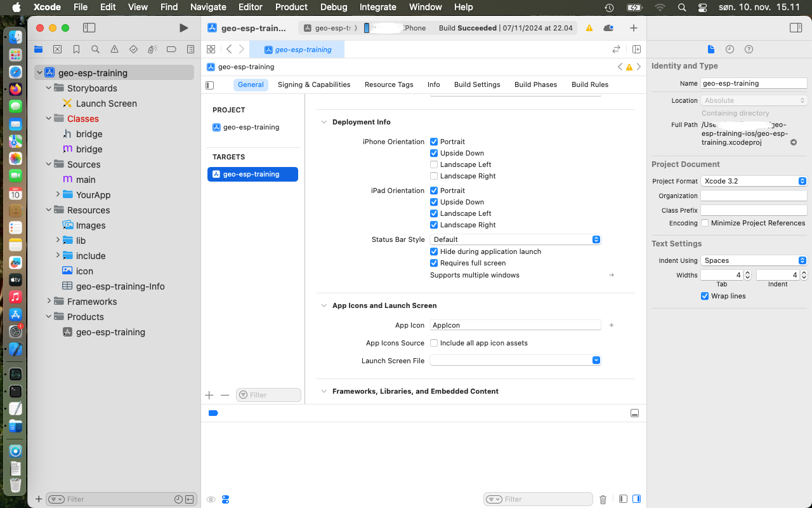The width and height of the screenshot is (812, 508).
Task: Reveal full path in Finder arrow
Action: point(793,142)
